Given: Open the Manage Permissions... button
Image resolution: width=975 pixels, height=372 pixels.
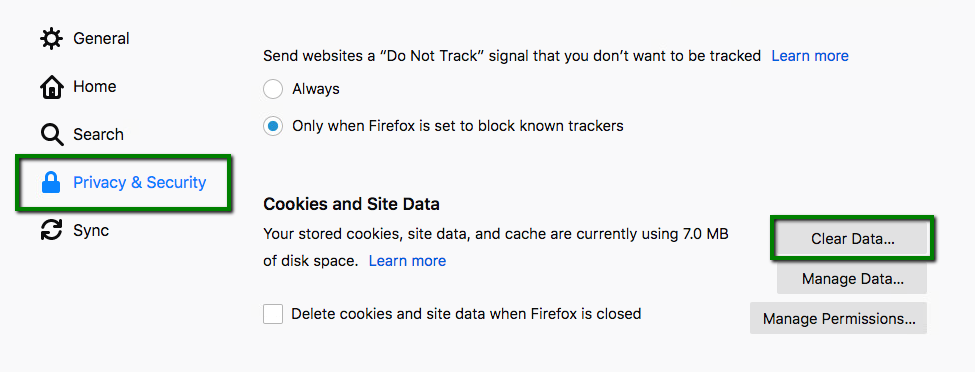Looking at the screenshot, I should (838, 319).
